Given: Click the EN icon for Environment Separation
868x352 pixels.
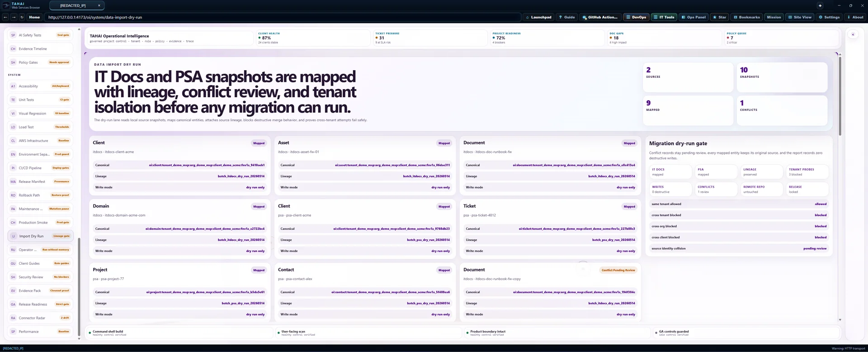Looking at the screenshot, I should 13,154.
